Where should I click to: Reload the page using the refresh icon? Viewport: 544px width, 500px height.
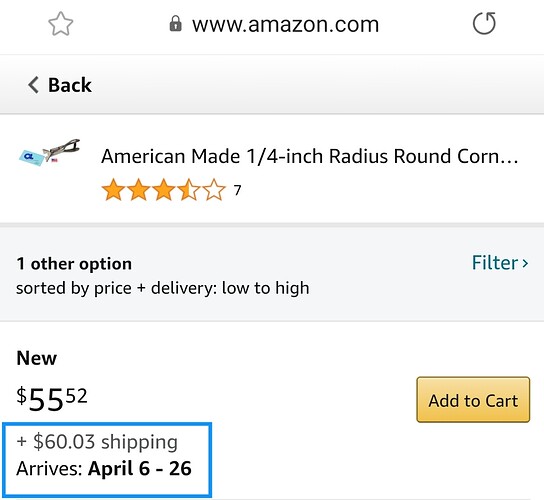point(484,23)
